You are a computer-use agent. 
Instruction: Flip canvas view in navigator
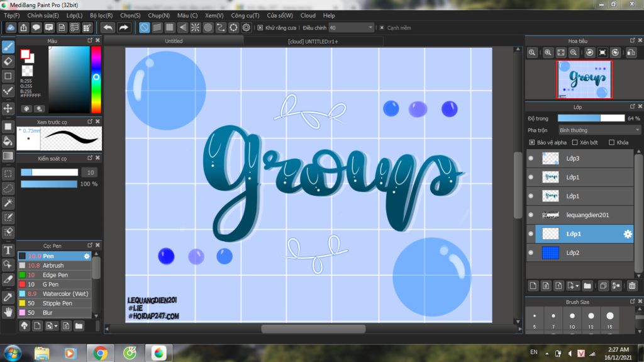coord(631,52)
